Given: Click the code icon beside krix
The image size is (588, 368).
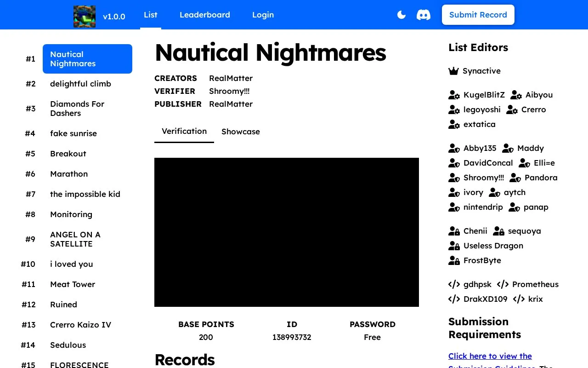Looking at the screenshot, I should point(519,299).
